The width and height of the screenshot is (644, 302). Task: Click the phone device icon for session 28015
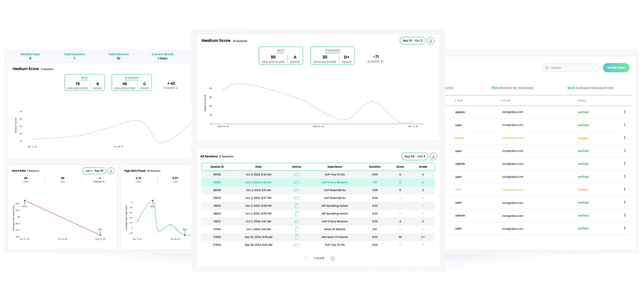(x=297, y=206)
